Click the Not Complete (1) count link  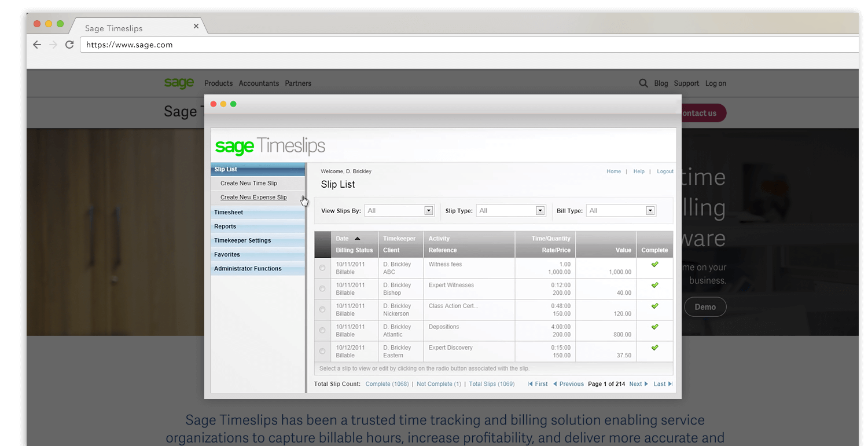(x=438, y=383)
